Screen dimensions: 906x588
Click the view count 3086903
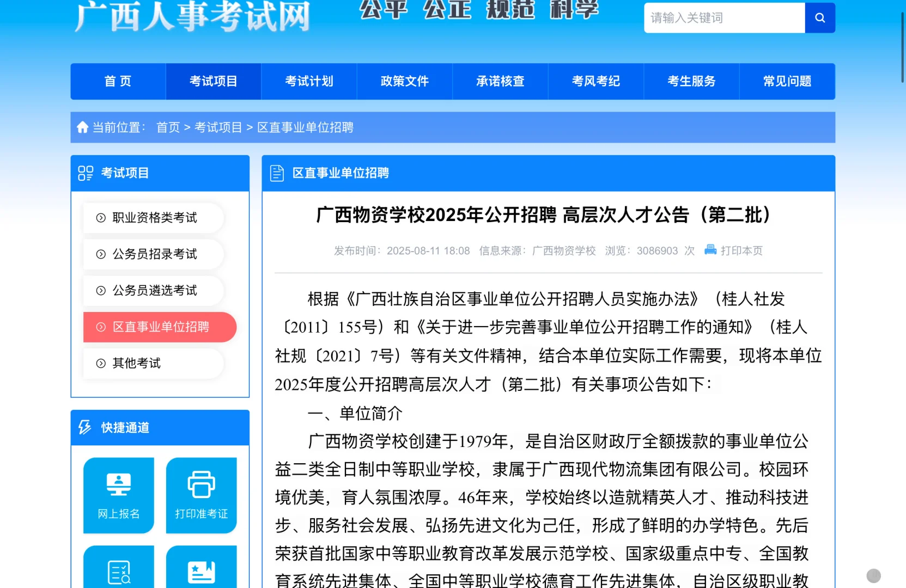[x=658, y=250]
